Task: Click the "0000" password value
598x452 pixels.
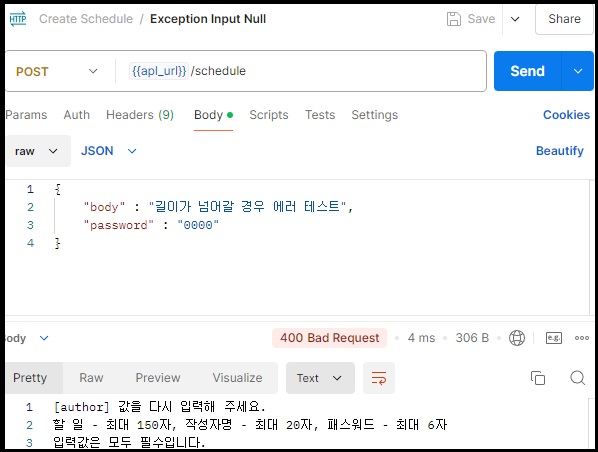Action: 198,225
